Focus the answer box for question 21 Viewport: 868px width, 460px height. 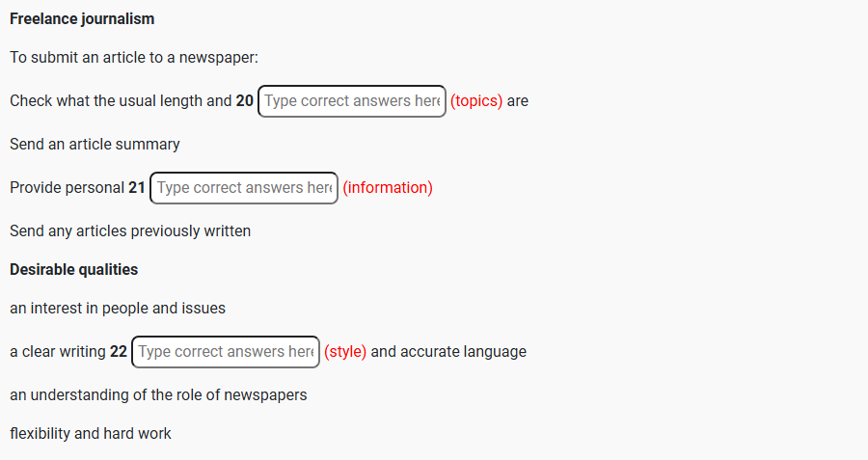pyautogui.click(x=244, y=188)
